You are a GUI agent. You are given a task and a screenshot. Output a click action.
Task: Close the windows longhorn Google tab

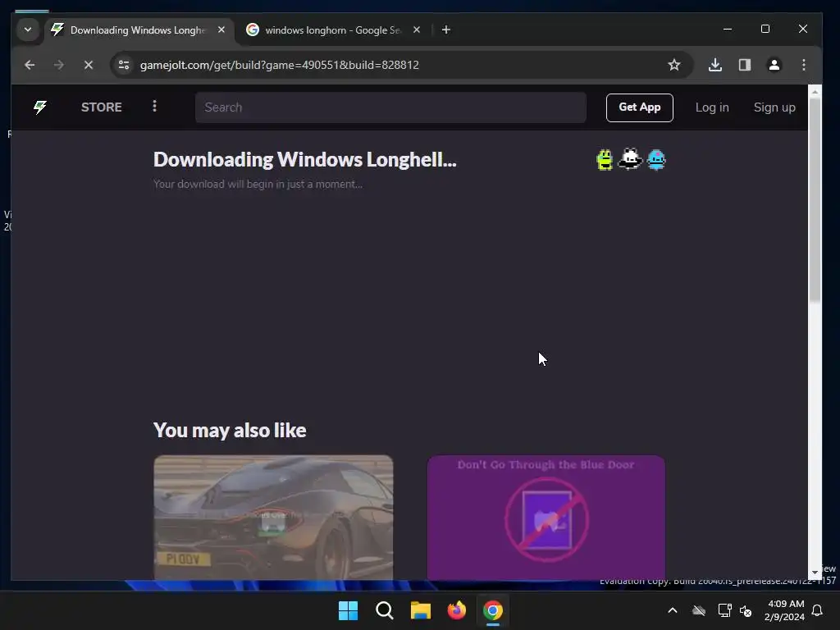(417, 30)
